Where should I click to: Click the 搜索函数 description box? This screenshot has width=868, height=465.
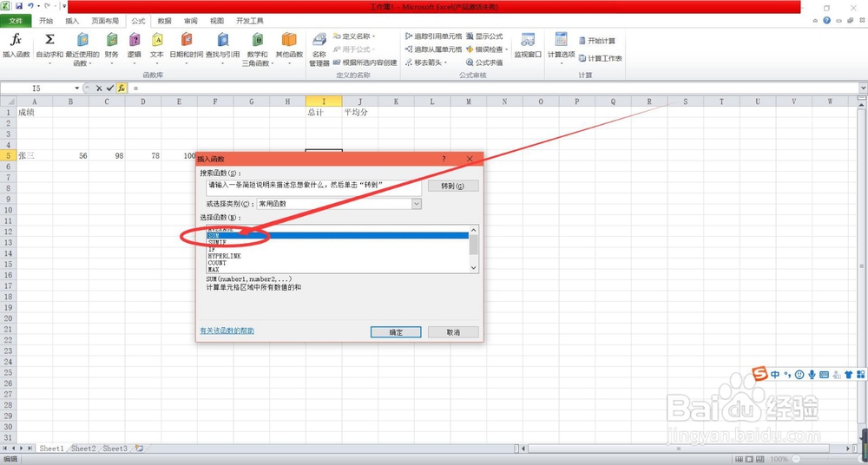pos(313,187)
